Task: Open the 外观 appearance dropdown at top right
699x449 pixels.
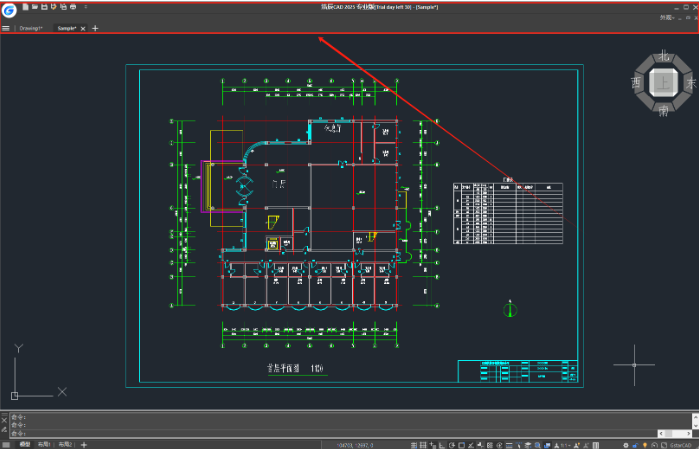Action: click(x=668, y=18)
